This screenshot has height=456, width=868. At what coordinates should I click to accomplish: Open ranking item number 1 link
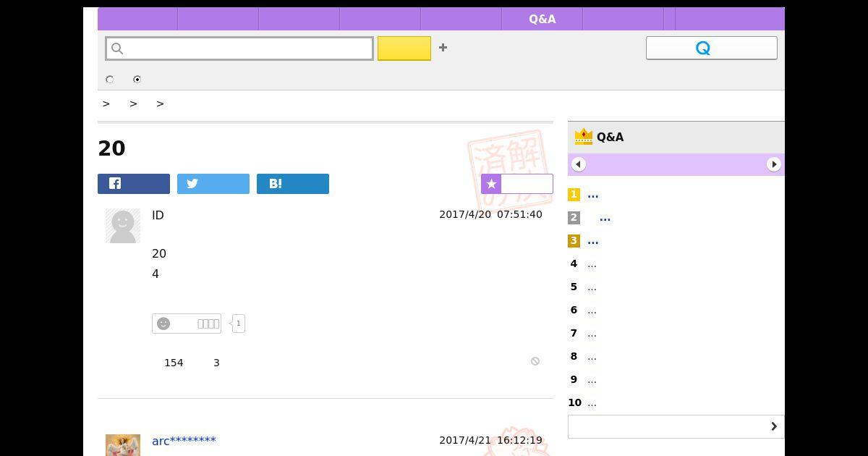click(593, 195)
